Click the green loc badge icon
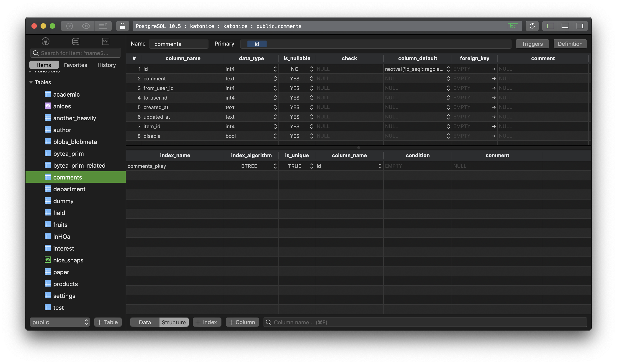Image resolution: width=617 pixels, height=364 pixels. pyautogui.click(x=513, y=26)
